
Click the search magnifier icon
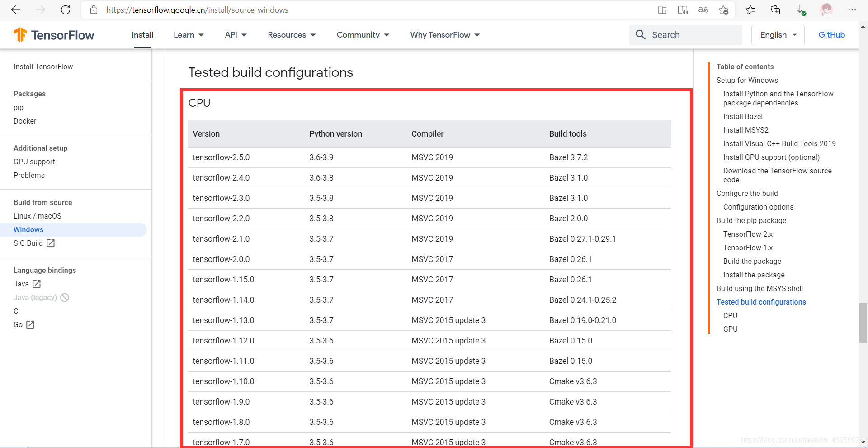pyautogui.click(x=641, y=35)
